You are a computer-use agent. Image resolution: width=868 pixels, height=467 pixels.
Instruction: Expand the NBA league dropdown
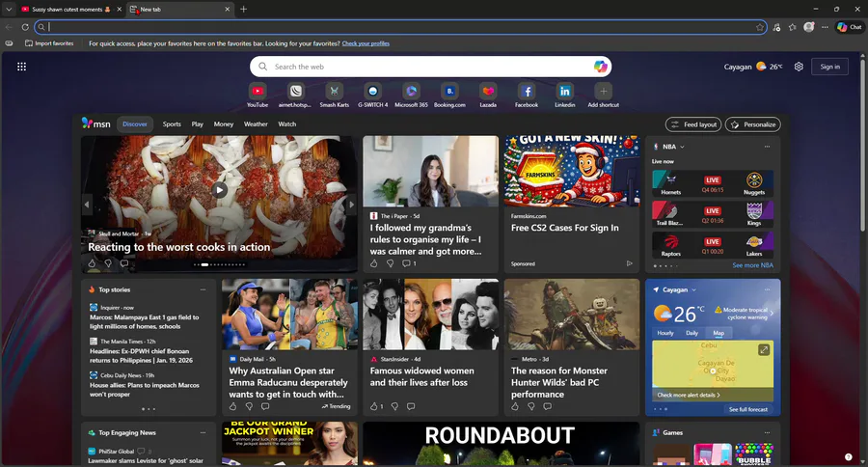coord(682,147)
